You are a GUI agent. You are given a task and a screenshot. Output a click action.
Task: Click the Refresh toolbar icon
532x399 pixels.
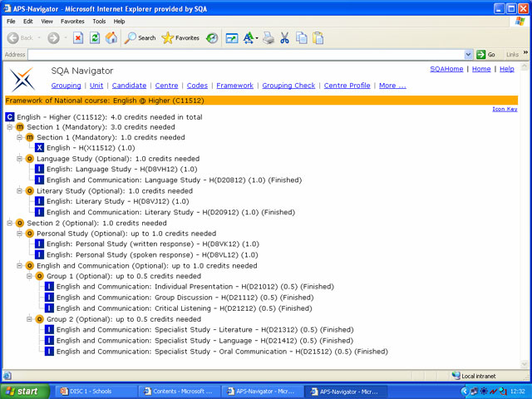tap(95, 38)
